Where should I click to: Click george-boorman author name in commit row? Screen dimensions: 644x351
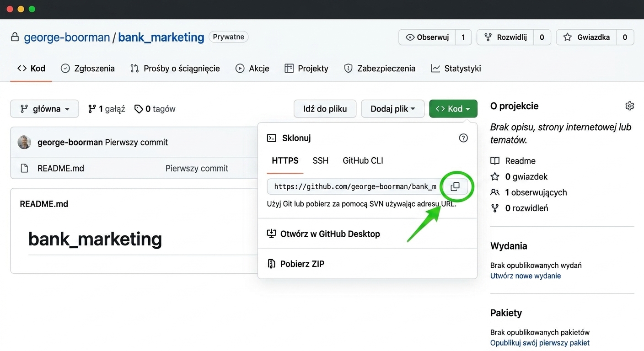tap(70, 142)
